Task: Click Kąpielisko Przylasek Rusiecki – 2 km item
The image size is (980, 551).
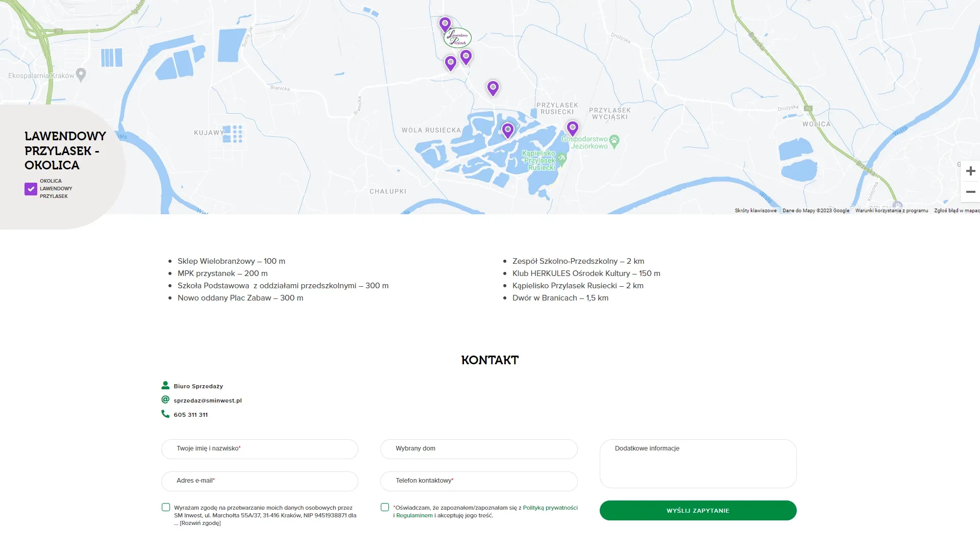Action: [x=578, y=286]
